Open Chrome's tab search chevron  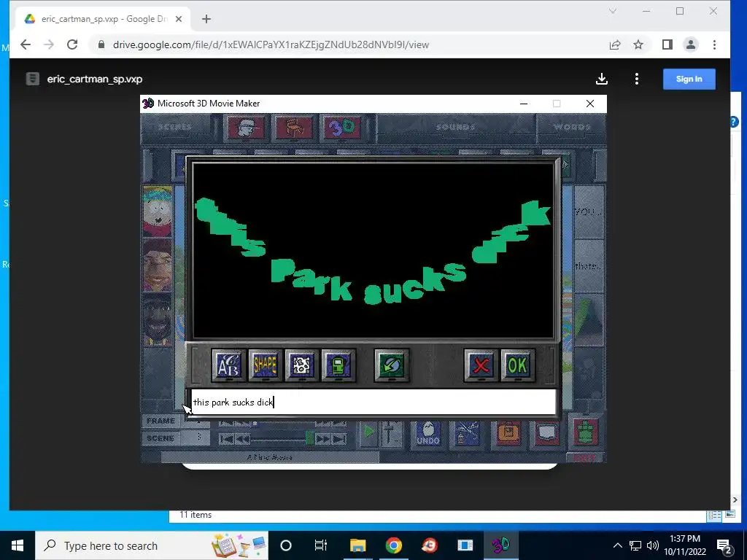[x=613, y=11]
